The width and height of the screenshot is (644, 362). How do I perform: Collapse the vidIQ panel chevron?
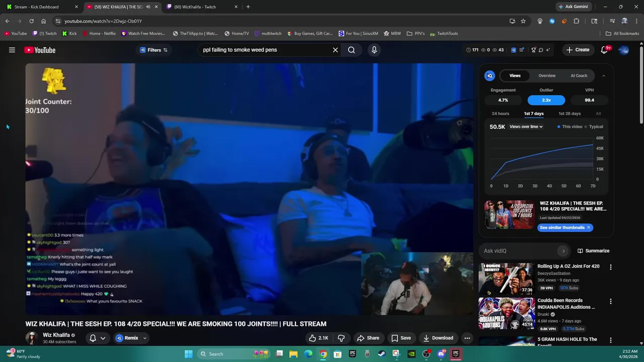604,76
